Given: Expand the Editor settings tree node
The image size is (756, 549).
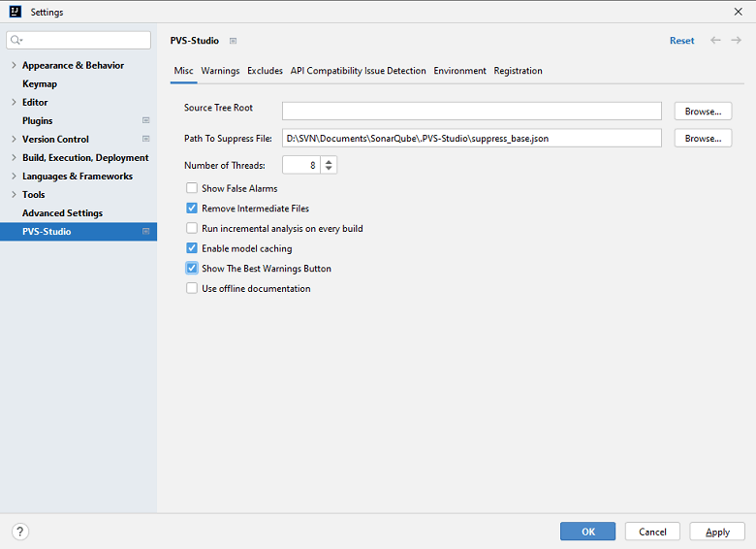Looking at the screenshot, I should tap(13, 102).
